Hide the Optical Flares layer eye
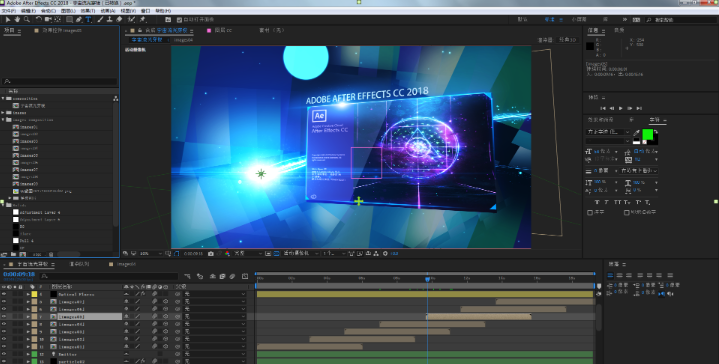 [4, 294]
